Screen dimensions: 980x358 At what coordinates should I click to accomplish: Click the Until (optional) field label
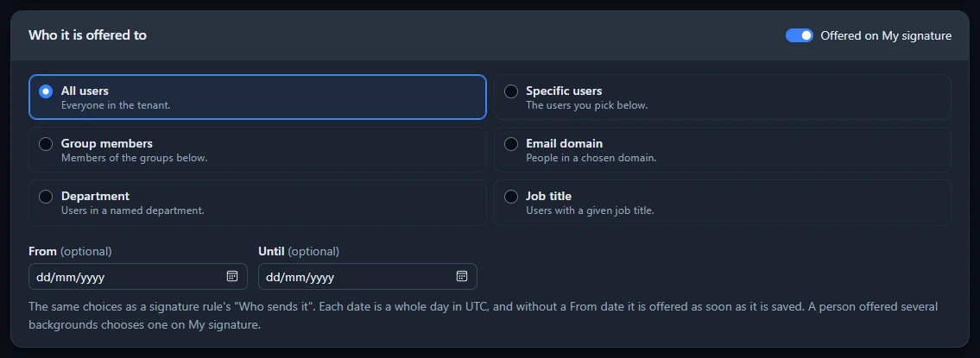(299, 251)
